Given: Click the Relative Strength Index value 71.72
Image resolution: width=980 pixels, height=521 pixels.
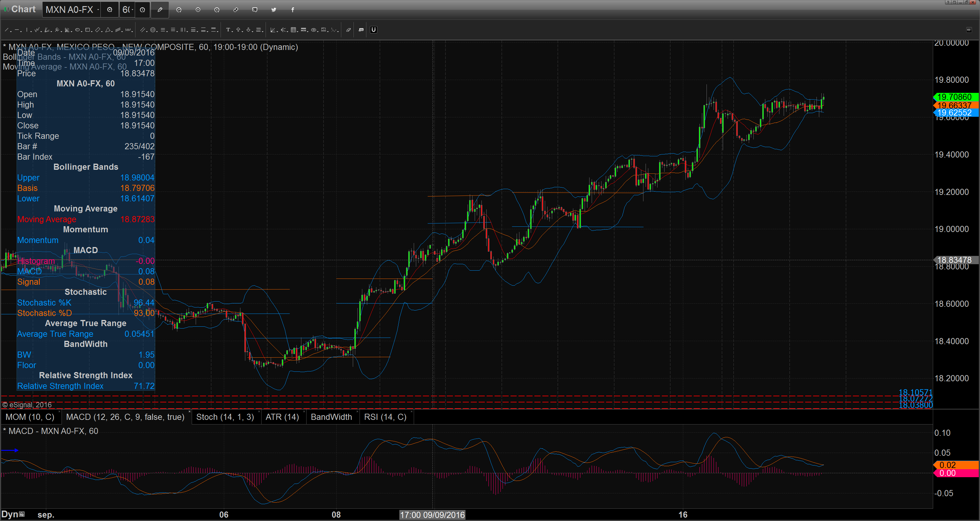Looking at the screenshot, I should point(144,386).
